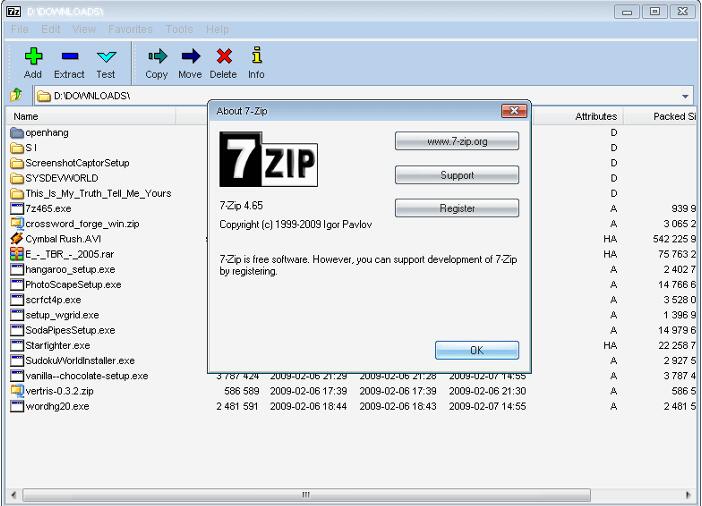Viewport: 702px width, 506px height.
Task: Click the Copy toolbar icon
Action: point(157,56)
